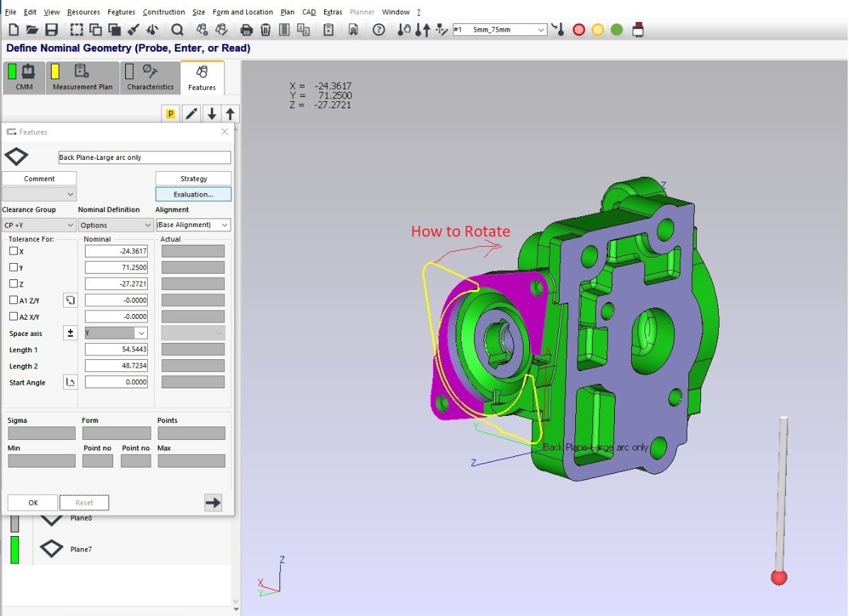Open the 5mm_75mm stylus dropdown

pyautogui.click(x=499, y=30)
